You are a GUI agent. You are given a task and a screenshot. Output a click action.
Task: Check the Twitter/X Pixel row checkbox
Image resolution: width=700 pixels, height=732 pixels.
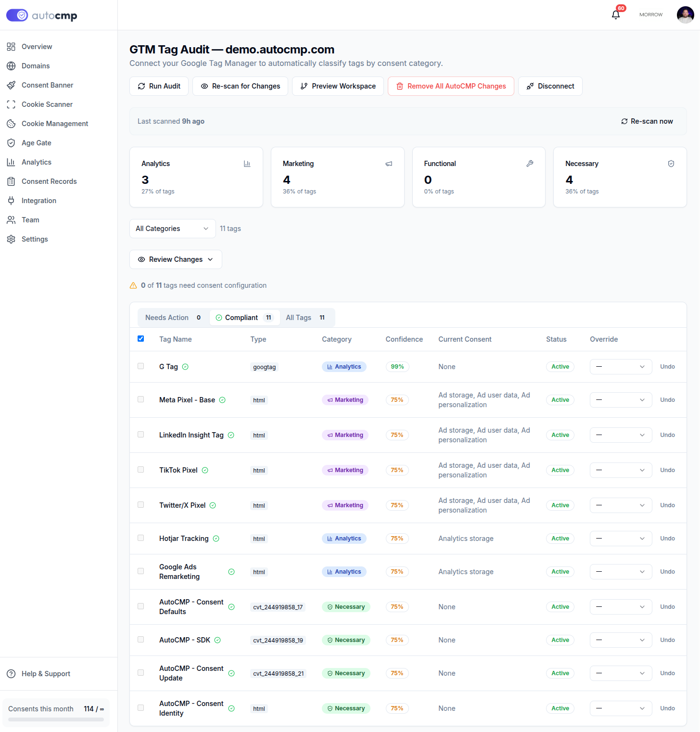[141, 505]
